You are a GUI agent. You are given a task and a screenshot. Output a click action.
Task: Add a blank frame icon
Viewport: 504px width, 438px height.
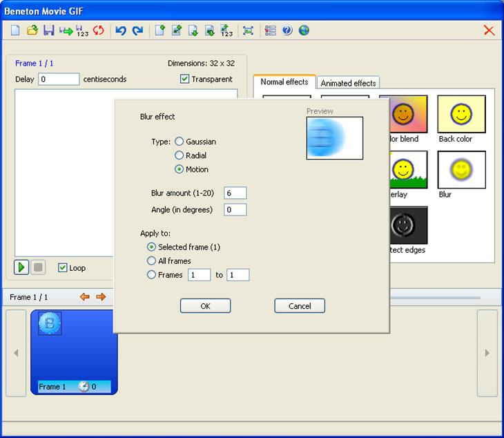click(x=159, y=30)
